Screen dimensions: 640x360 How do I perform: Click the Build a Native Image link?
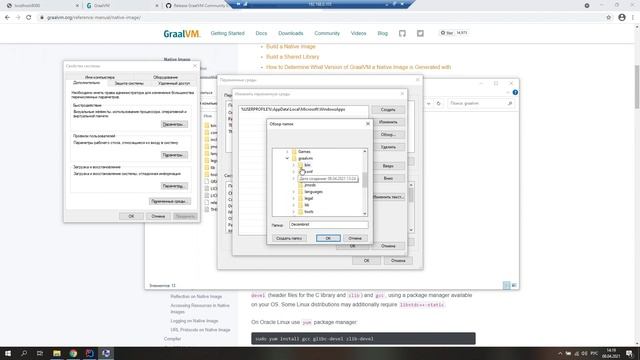click(x=291, y=47)
